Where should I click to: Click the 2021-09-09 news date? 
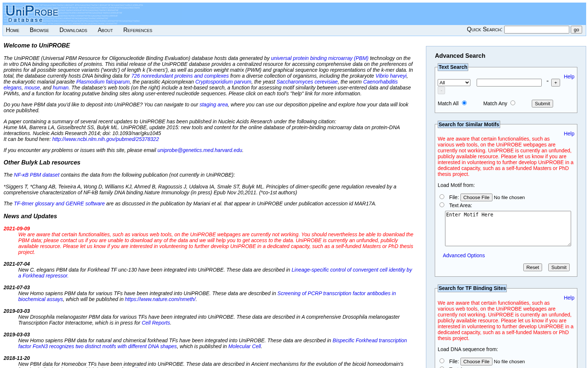17,229
